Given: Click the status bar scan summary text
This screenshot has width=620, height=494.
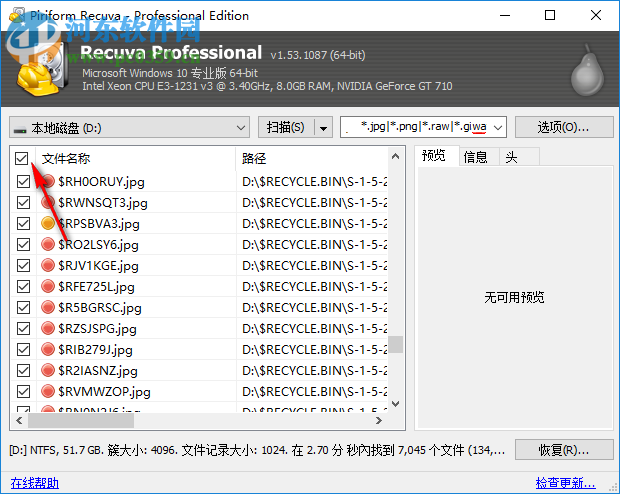Looking at the screenshot, I should (257, 450).
